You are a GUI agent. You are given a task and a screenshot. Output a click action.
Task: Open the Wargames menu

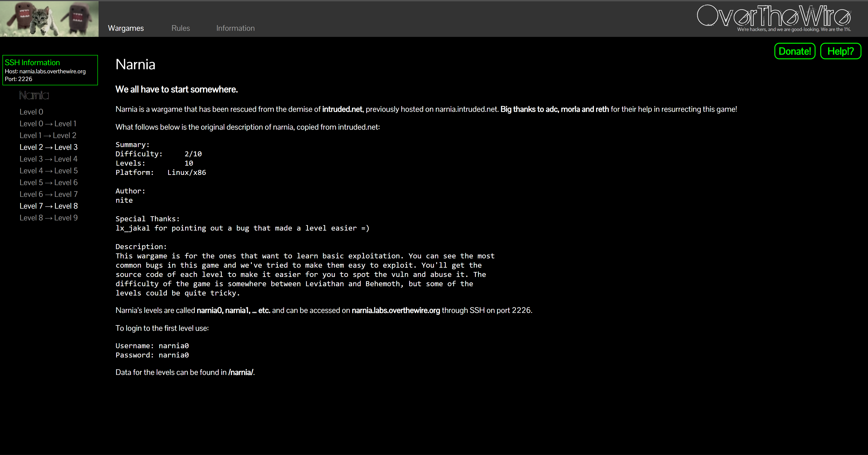126,28
